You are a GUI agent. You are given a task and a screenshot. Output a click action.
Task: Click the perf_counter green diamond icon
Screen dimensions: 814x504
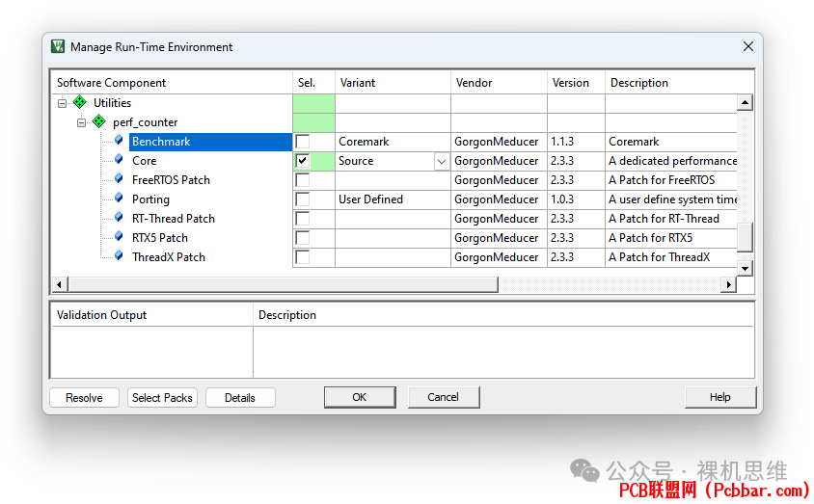(x=98, y=121)
